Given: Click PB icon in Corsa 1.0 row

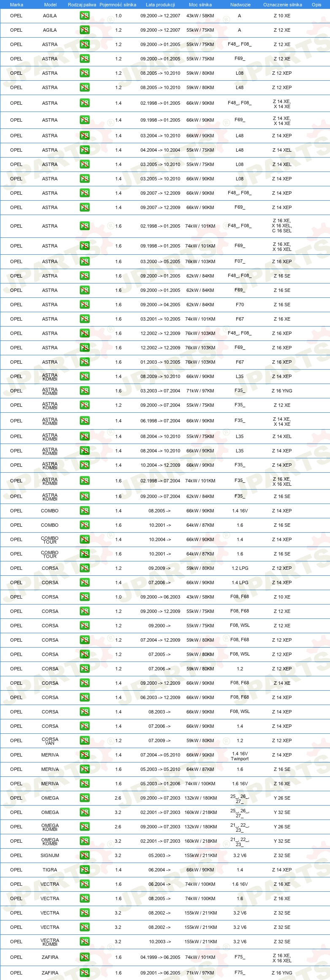Looking at the screenshot, I should (84, 597).
